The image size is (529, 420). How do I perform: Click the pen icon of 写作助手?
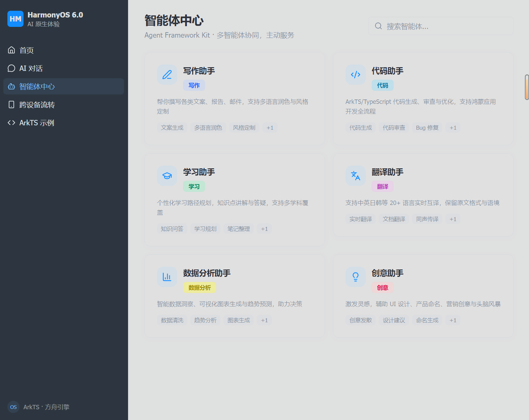[167, 75]
